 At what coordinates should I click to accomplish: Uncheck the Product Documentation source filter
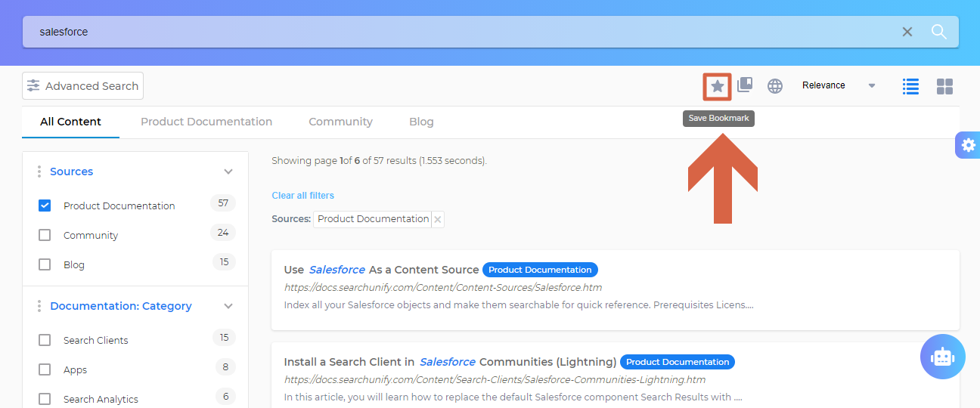[x=45, y=206]
